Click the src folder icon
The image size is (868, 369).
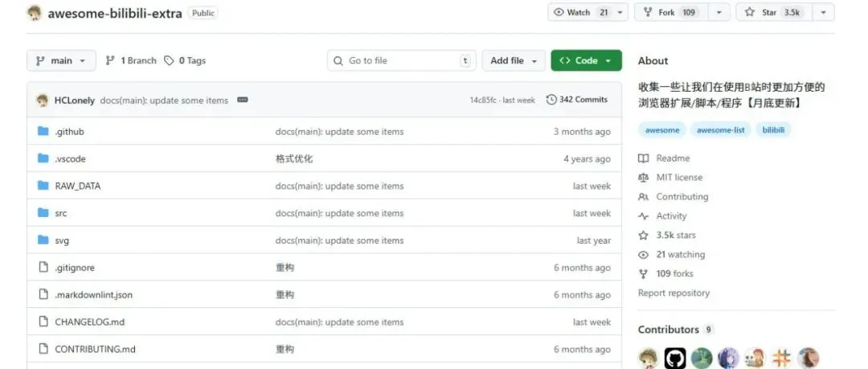tap(43, 213)
